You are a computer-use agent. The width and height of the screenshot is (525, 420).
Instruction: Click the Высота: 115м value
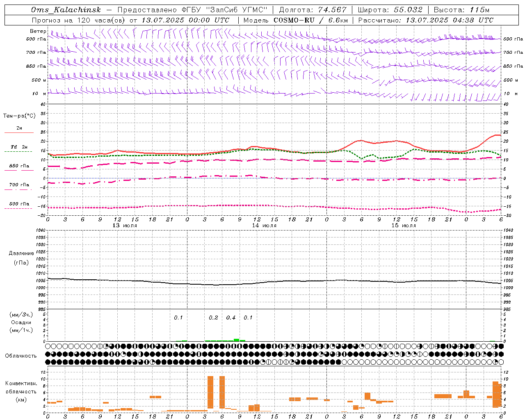coord(461,10)
